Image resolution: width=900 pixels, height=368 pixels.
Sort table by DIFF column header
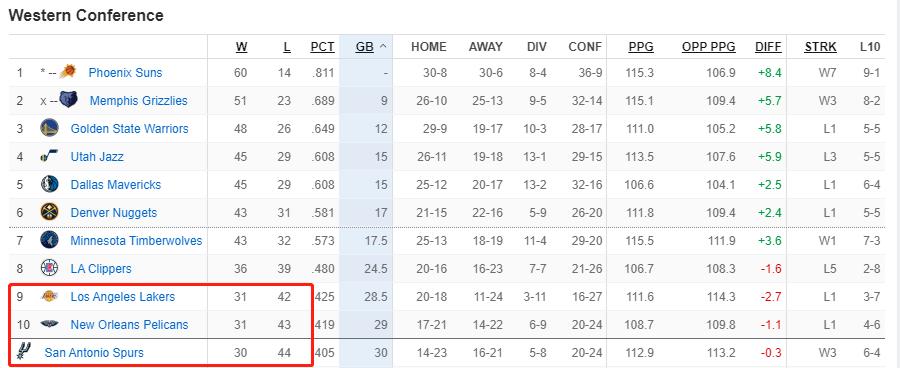pos(769,47)
